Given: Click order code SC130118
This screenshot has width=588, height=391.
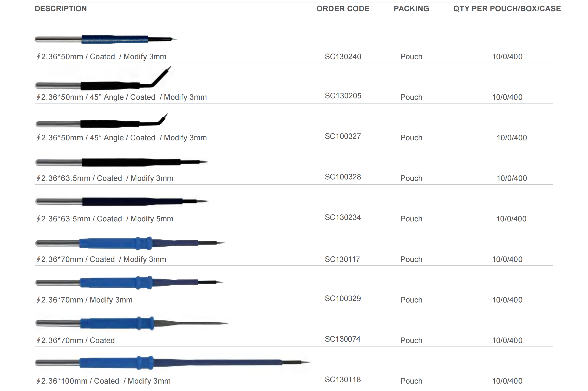Looking at the screenshot, I should click(x=343, y=379).
